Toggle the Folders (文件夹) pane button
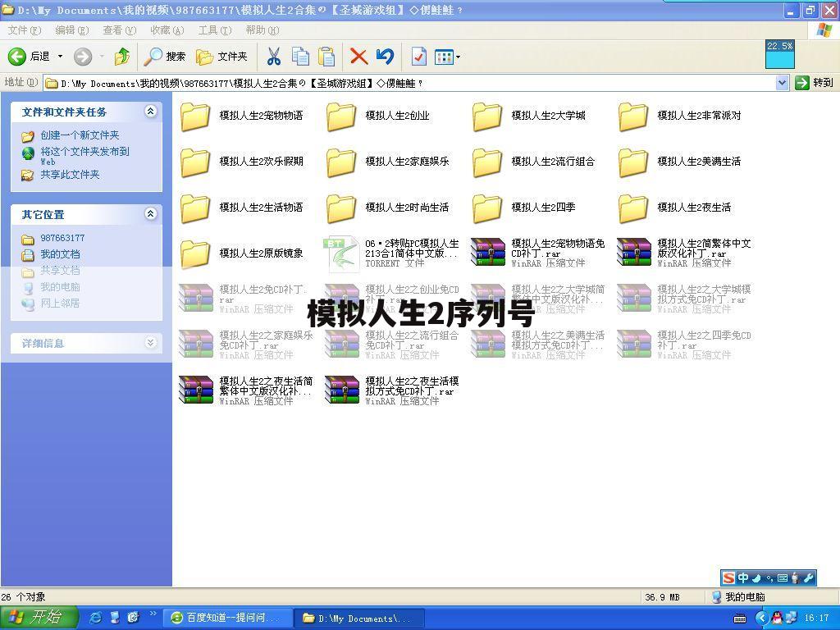Viewport: 840px width, 630px height. [221, 57]
